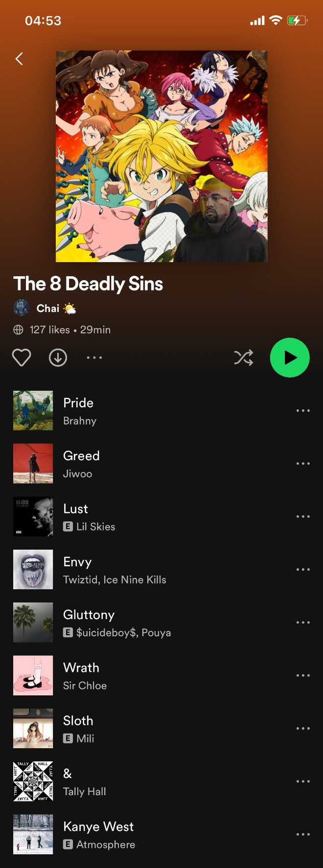The height and width of the screenshot is (868, 323).
Task: Open more options for Pride track
Action: tap(303, 410)
